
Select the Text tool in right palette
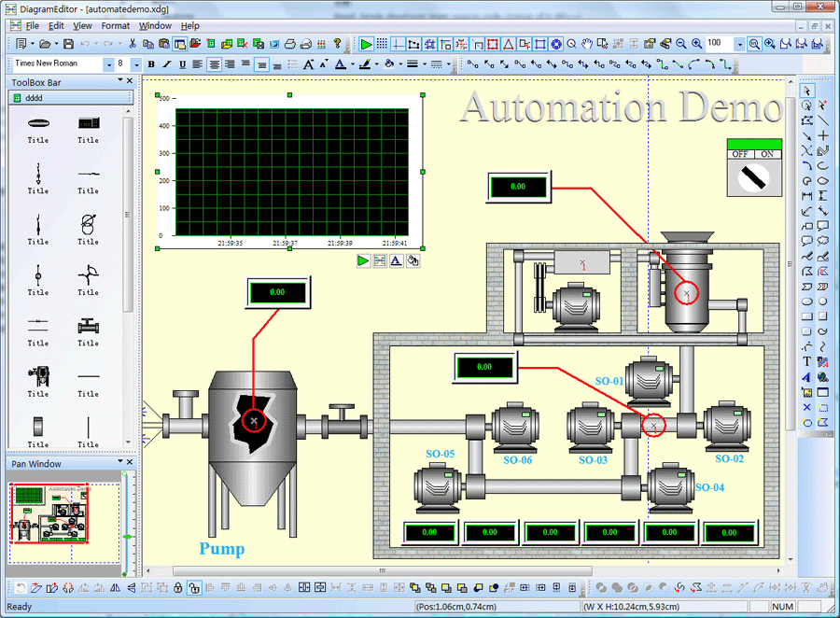tap(807, 360)
